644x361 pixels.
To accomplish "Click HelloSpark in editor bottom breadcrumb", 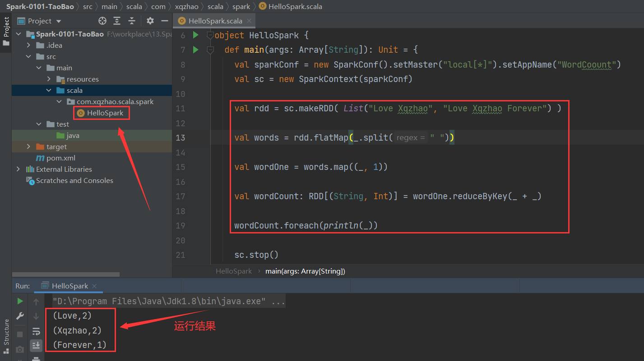I will (x=234, y=271).
